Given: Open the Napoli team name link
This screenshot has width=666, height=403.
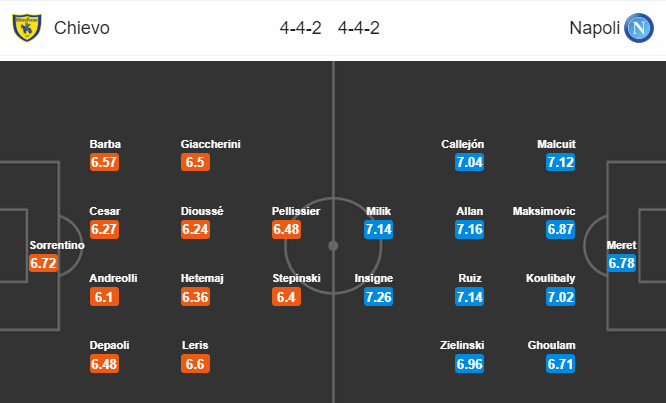Looking at the screenshot, I should [x=595, y=28].
